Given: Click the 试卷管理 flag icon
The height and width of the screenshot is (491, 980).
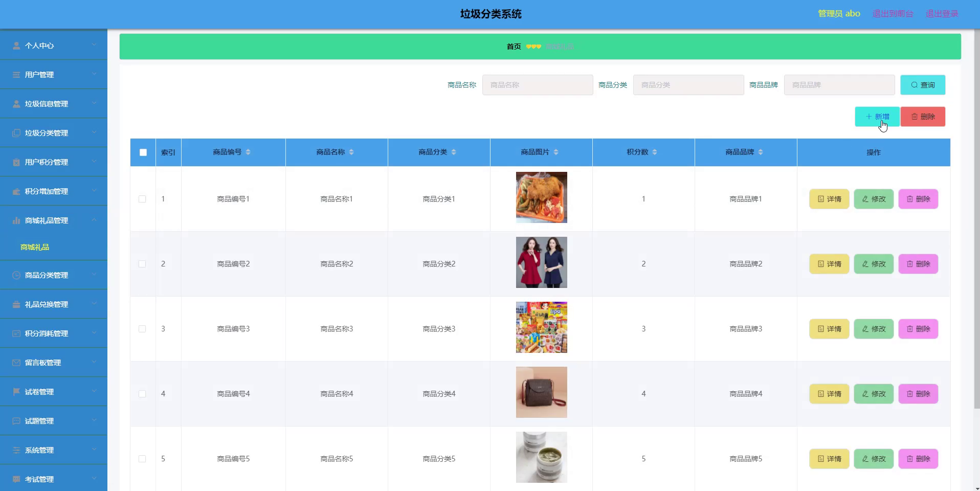Looking at the screenshot, I should click(16, 392).
